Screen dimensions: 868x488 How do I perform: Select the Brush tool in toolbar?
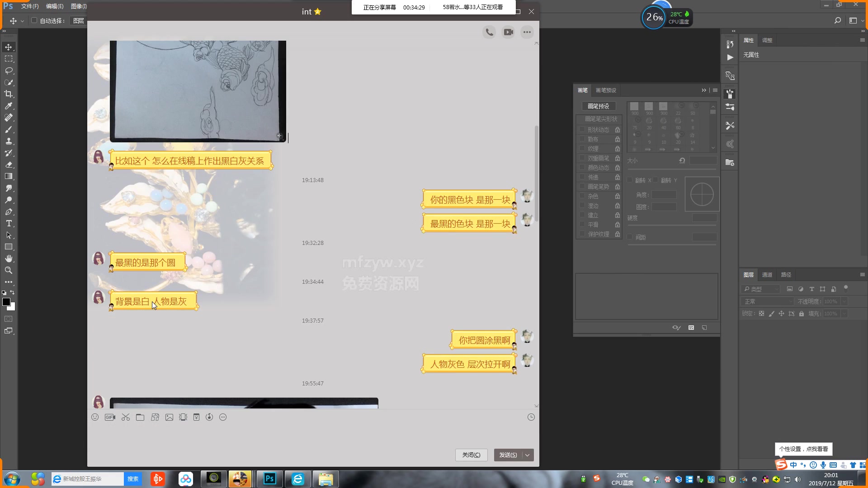tap(8, 129)
